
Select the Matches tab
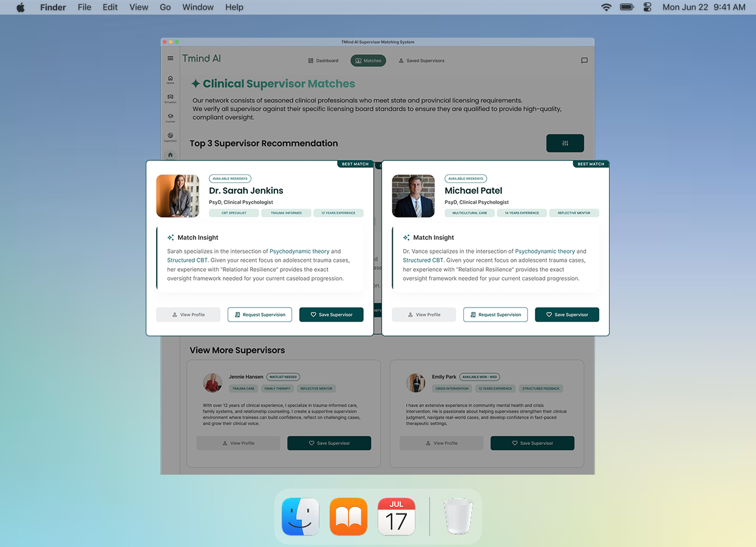pyautogui.click(x=368, y=61)
